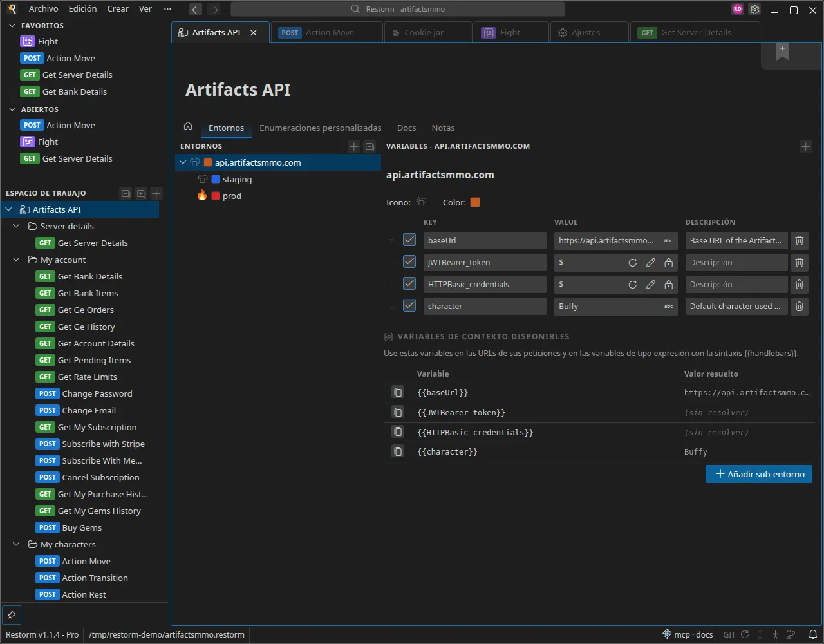Viewport: 824px width, 644px height.
Task: Open Git branches from the status bar
Action: [791, 634]
